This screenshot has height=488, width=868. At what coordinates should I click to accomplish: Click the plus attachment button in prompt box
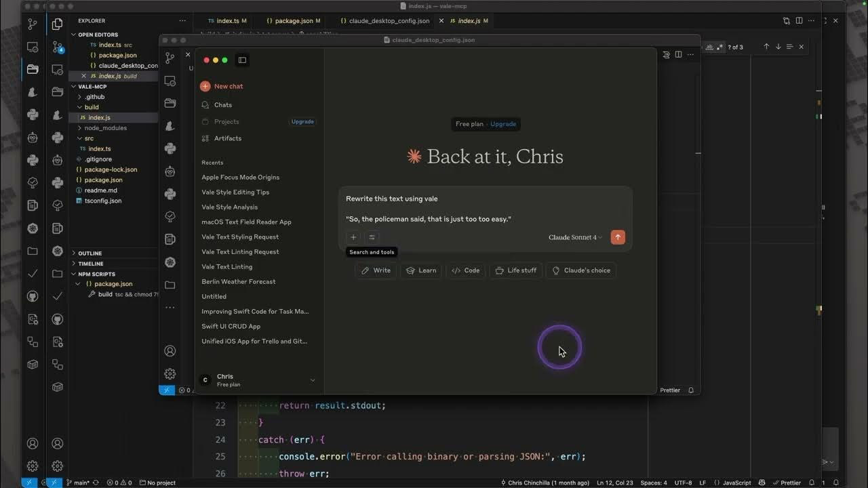(x=353, y=237)
